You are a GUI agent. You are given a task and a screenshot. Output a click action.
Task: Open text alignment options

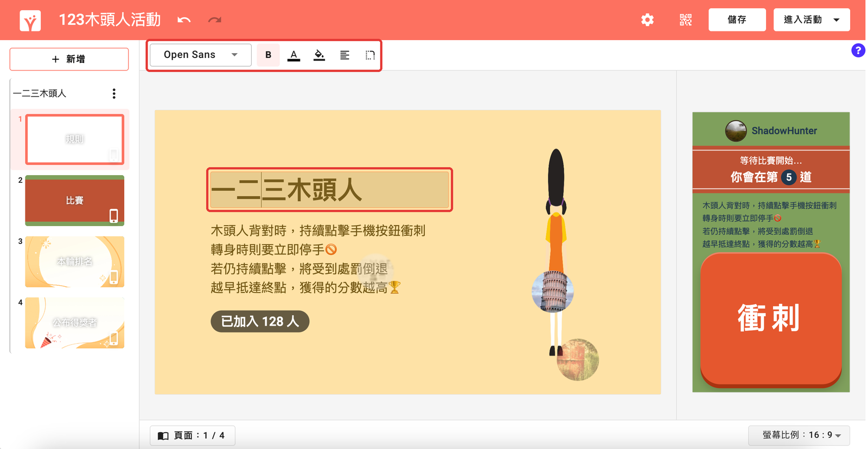point(344,55)
